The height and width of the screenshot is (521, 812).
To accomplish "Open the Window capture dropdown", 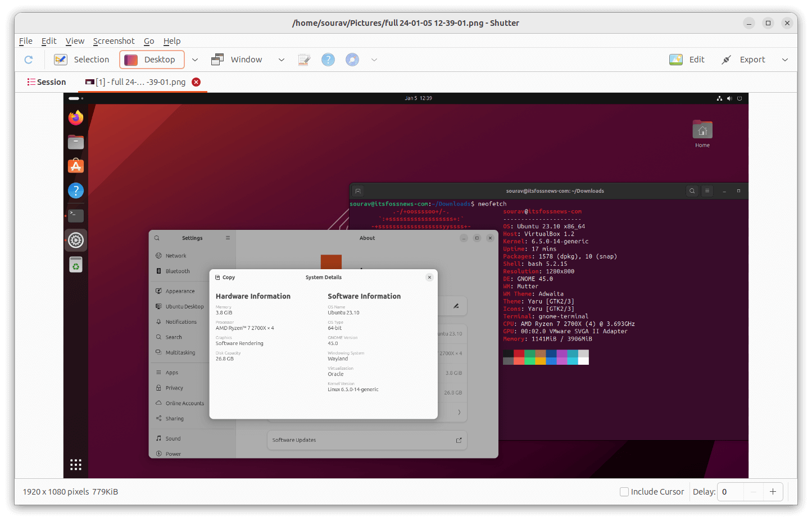I will tap(281, 59).
